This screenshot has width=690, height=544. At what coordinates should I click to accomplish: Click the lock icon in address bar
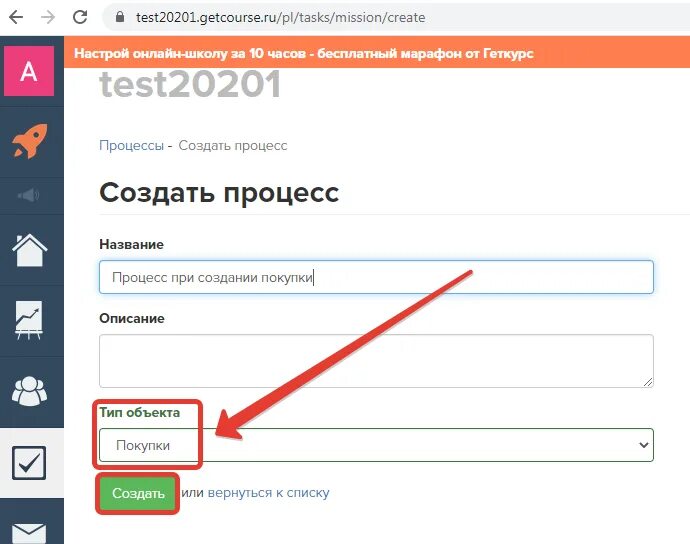point(120,17)
